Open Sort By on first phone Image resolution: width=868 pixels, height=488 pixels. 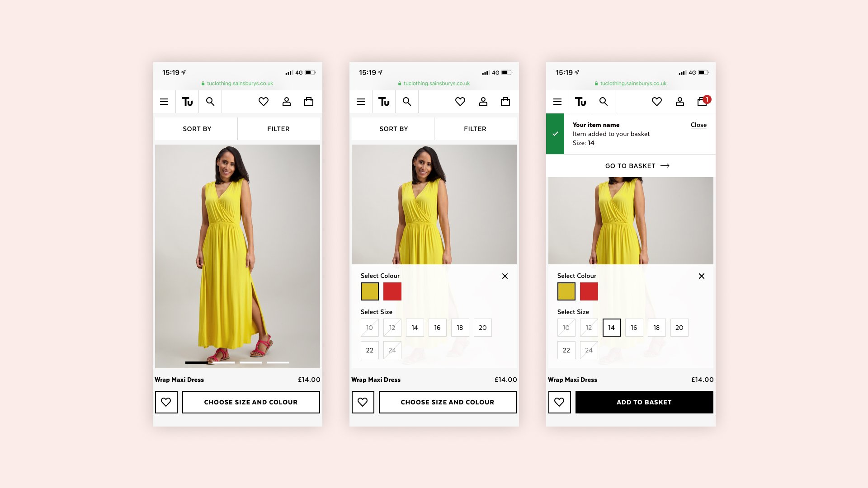[x=197, y=129]
